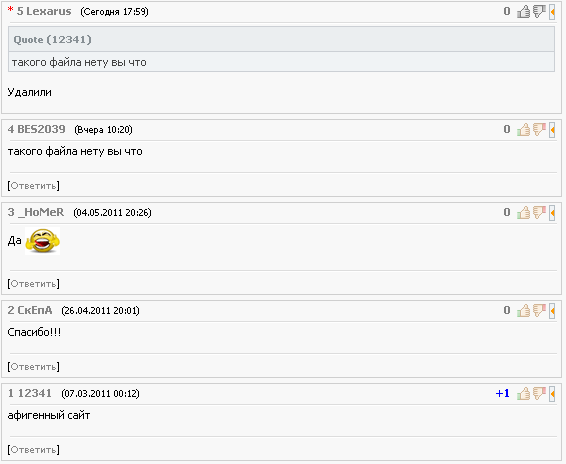This screenshot has width=566, height=464.
Task: Expand orange arrow on Lexarus comment
Action: coord(552,12)
